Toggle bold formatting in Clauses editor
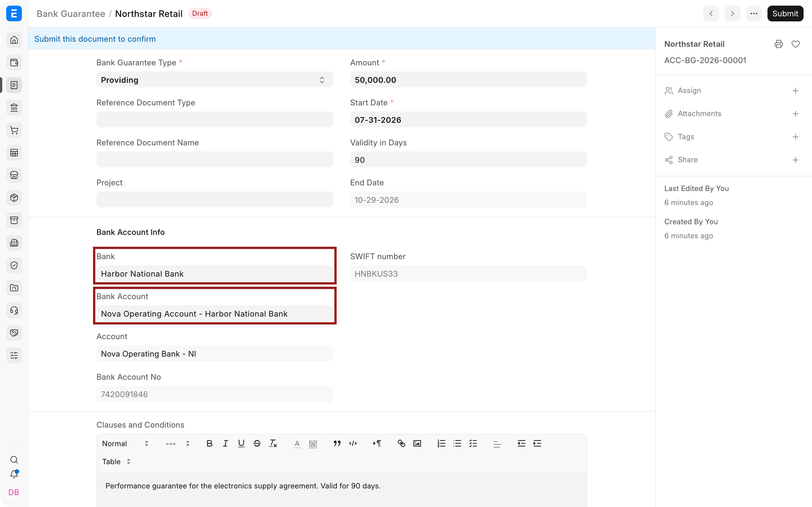The width and height of the screenshot is (812, 507). click(209, 443)
